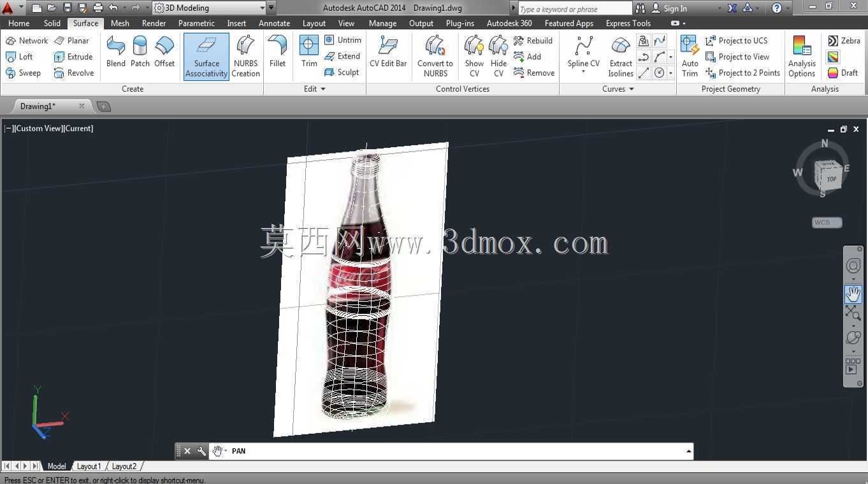Click Convert to NURBS

[x=435, y=57]
